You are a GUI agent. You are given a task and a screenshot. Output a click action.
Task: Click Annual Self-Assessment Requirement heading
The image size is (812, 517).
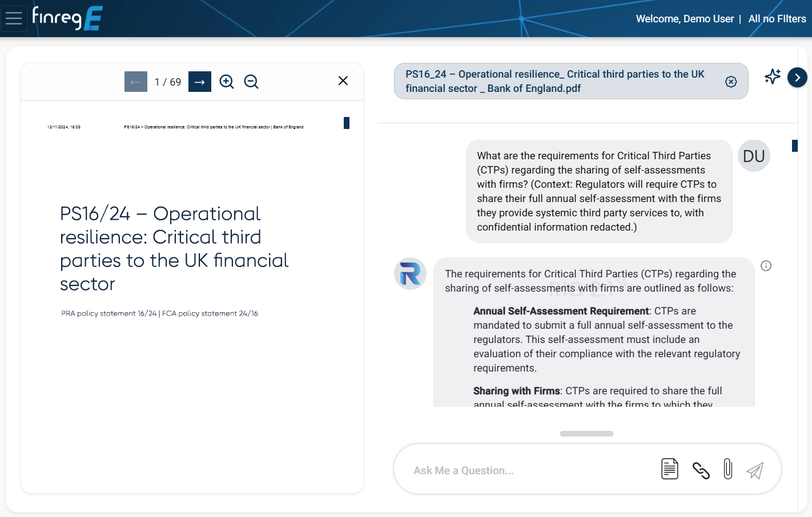click(x=561, y=311)
